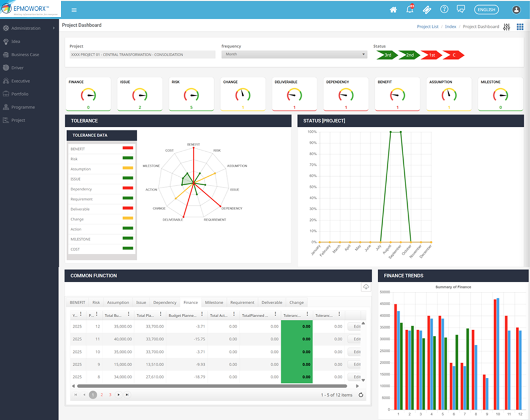Open the chat messages icon
Screen dimensions: 530x420
[x=461, y=10]
